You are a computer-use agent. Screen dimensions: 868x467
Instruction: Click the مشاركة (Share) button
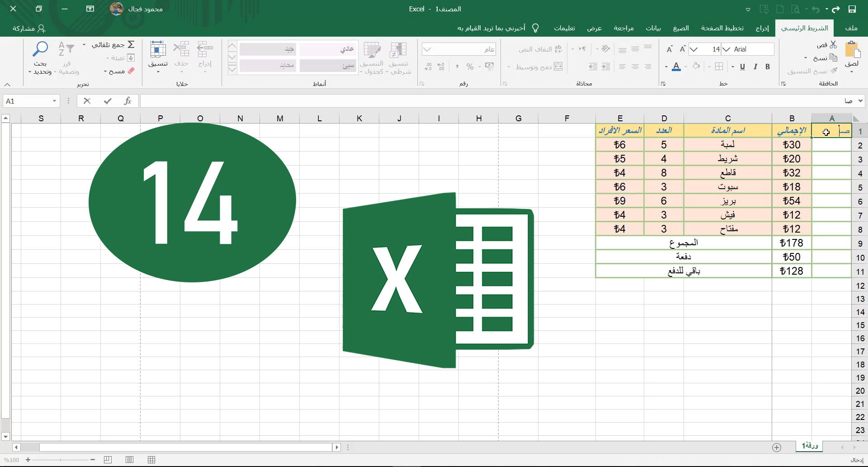29,28
